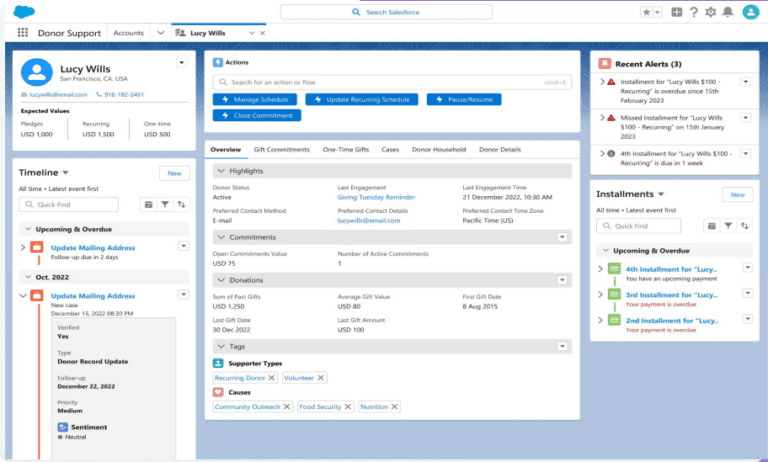Click the Global Actions plus icon
Screen dimensions: 768x462
[676, 12]
